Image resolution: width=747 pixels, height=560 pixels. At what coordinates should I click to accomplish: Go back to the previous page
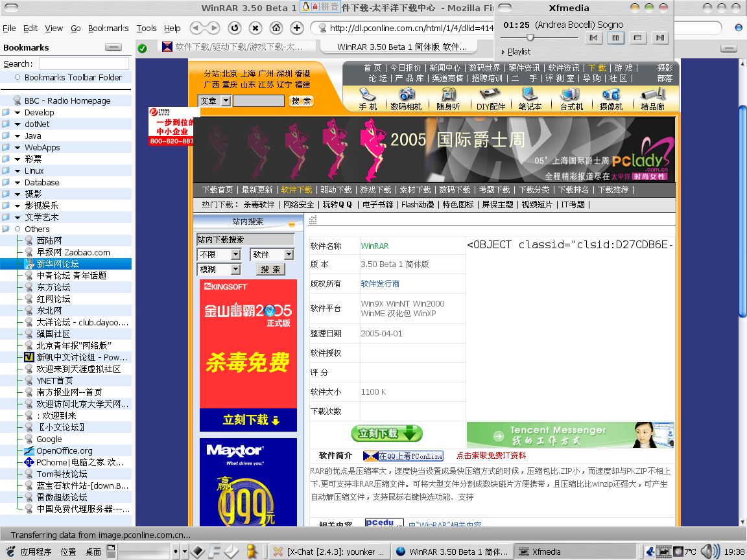(195, 28)
